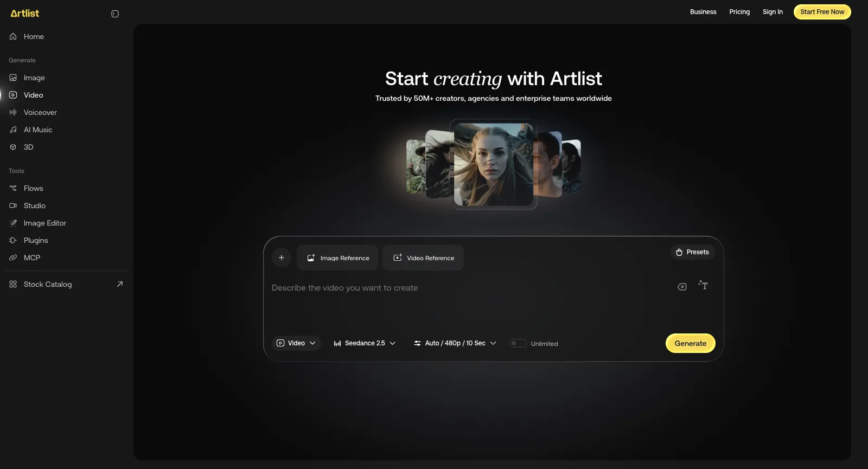Click the Voiceover waveform icon
Screen dimensions: 868x469
click(13, 112)
